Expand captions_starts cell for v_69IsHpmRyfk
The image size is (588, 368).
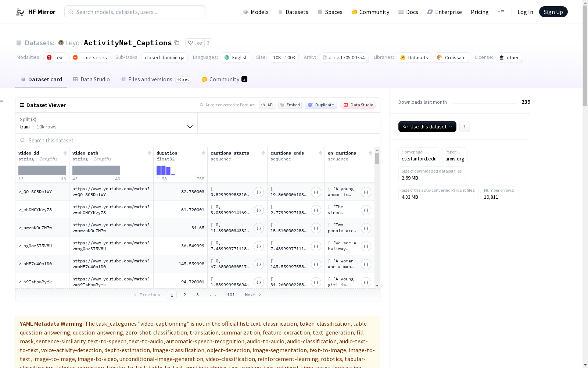point(259,282)
